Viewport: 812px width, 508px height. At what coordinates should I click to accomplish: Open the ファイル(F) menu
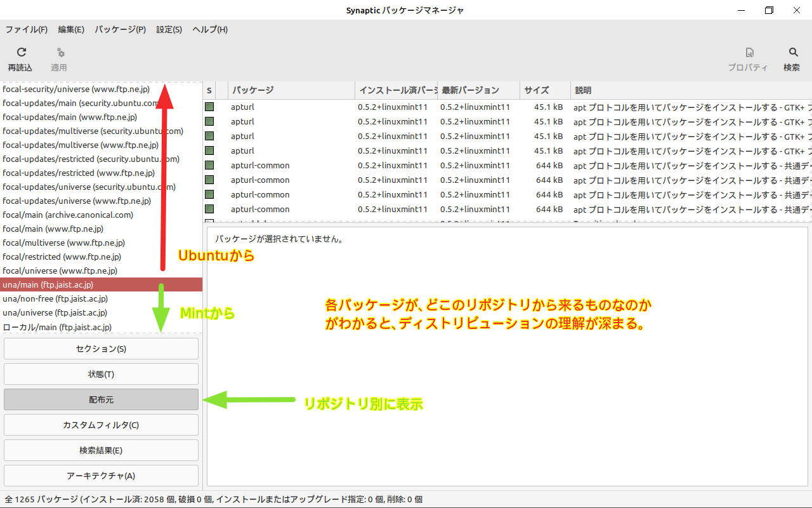coord(27,30)
